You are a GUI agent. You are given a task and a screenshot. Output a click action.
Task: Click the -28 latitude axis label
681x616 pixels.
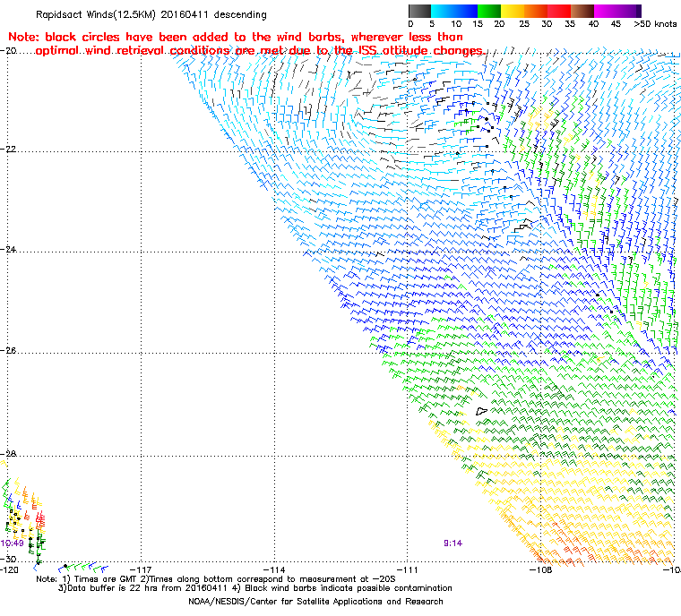click(8, 454)
